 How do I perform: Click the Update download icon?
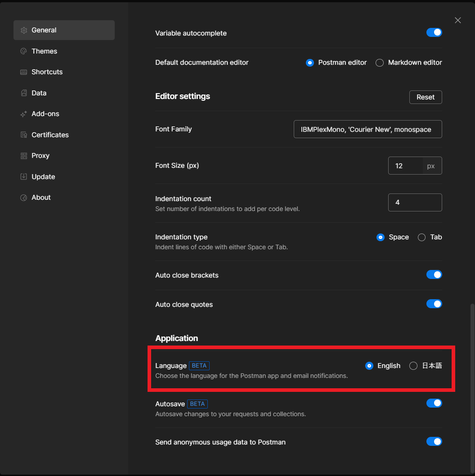pyautogui.click(x=24, y=177)
